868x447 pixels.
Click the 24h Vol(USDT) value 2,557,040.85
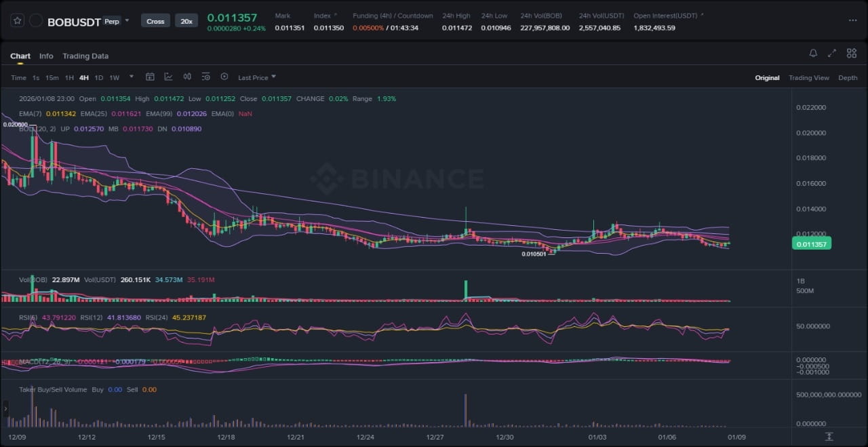point(599,28)
